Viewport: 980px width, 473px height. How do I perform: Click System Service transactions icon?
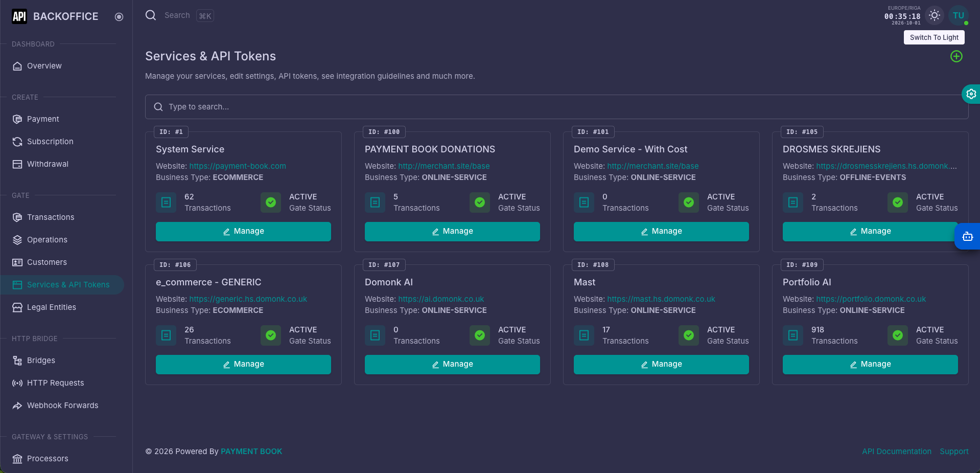coord(166,202)
